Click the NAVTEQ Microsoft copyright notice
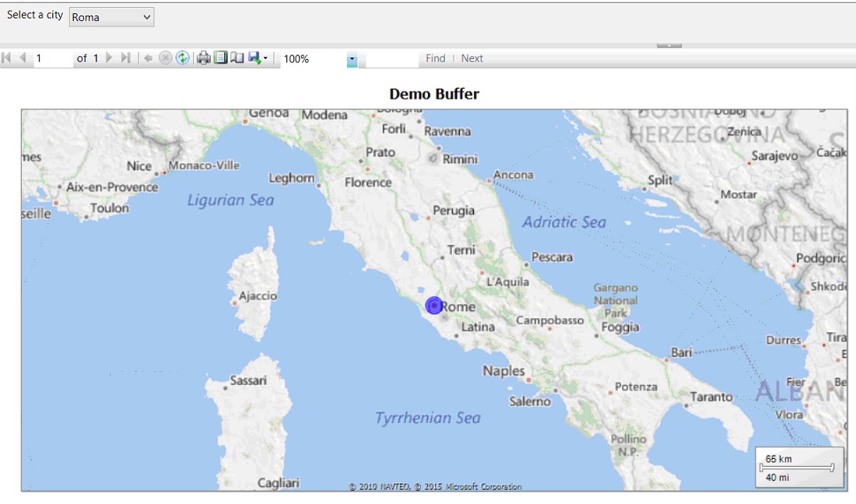The image size is (856, 504). click(435, 487)
